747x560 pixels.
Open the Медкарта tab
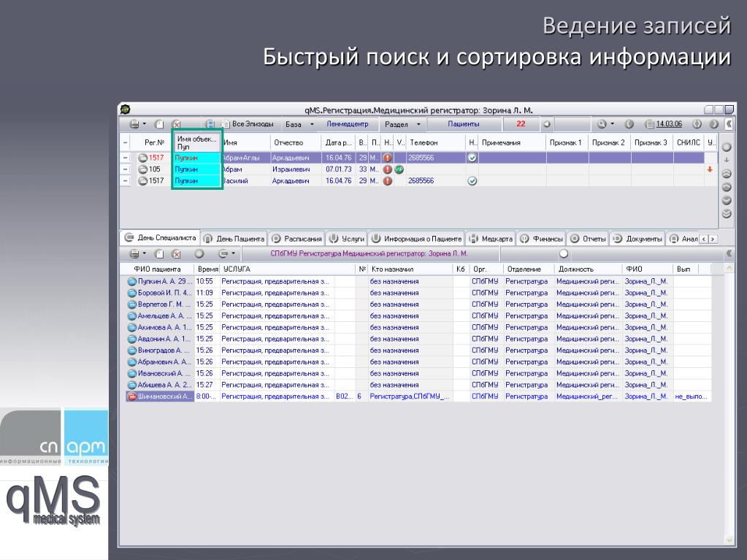pos(491,239)
